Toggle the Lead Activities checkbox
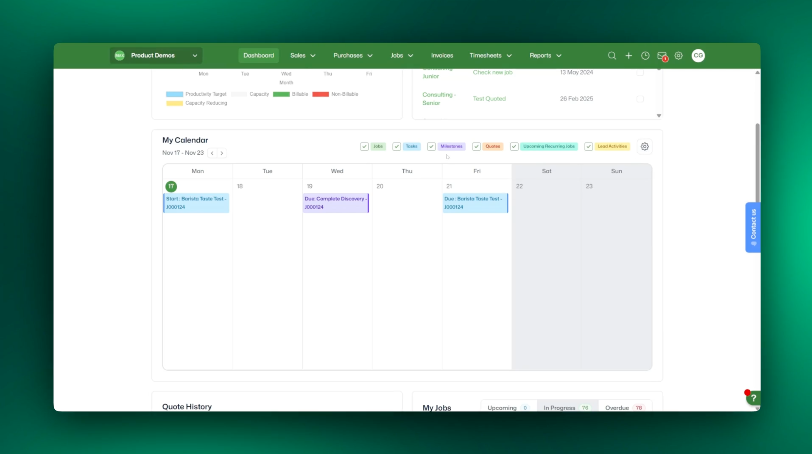The height and width of the screenshot is (454, 812). pyautogui.click(x=589, y=146)
